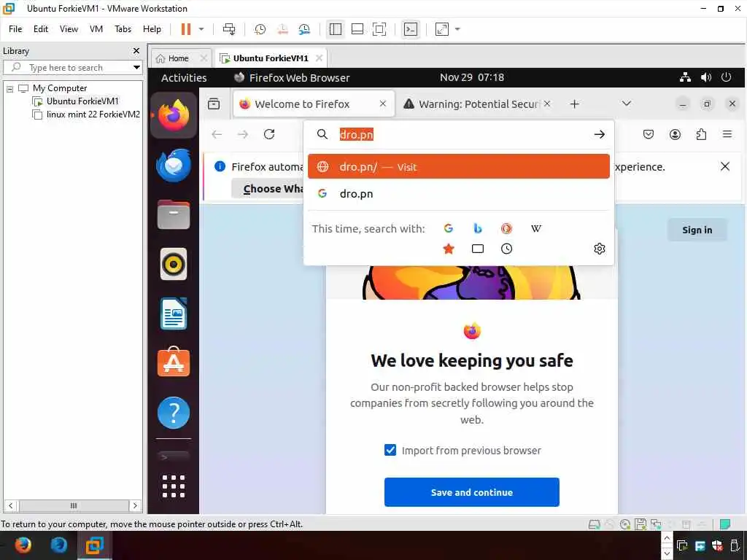747x560 pixels.
Task: Click the stretch guest display icon
Action: [x=442, y=29]
